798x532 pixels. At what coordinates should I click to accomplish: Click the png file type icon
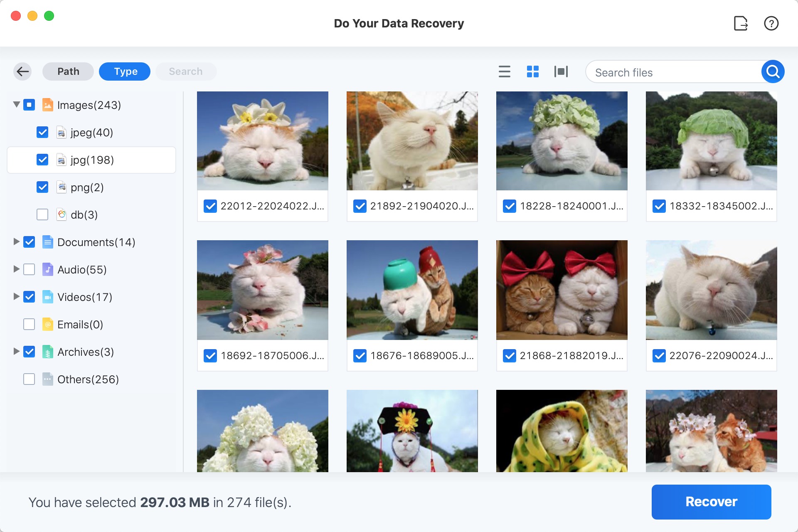pos(61,187)
